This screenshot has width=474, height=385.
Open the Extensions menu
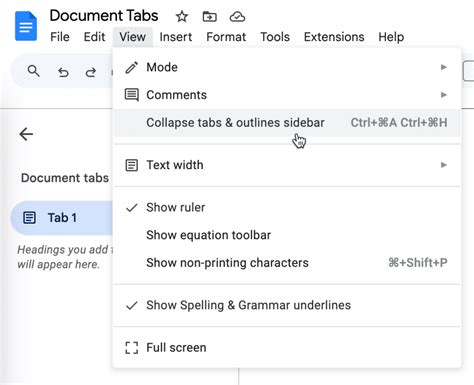334,37
